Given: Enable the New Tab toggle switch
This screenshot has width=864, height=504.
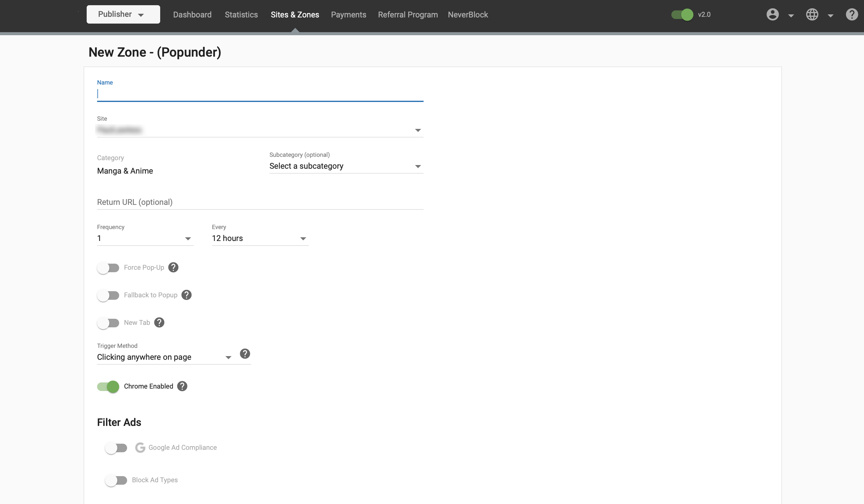Looking at the screenshot, I should point(108,323).
